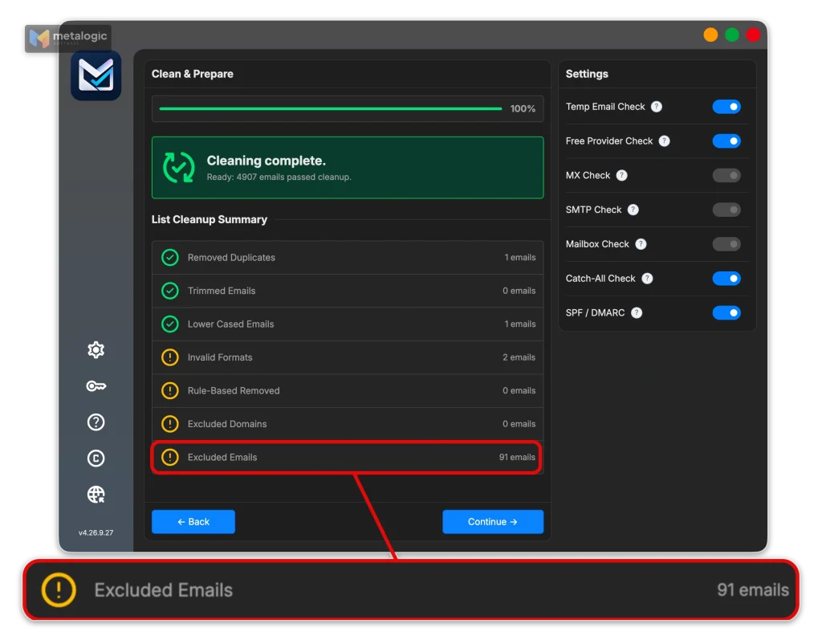The width and height of the screenshot is (822, 644).
Task: Click the MX Check help icon
Action: (x=622, y=176)
